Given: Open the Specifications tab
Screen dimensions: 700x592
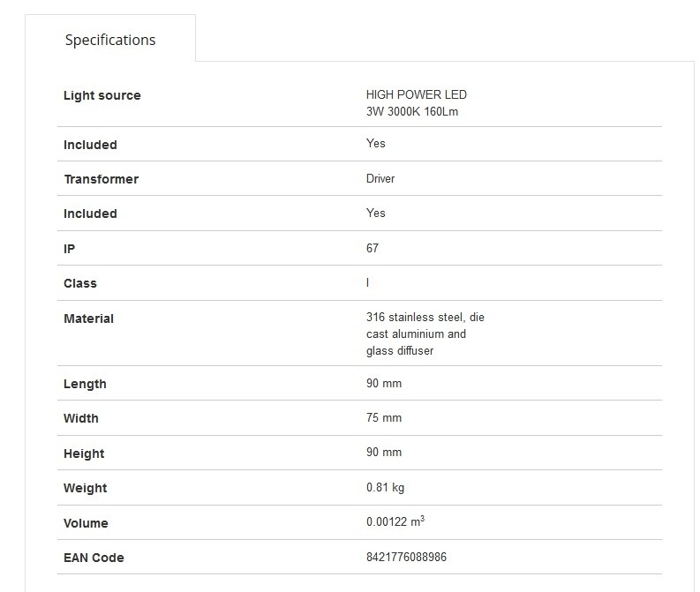Looking at the screenshot, I should click(110, 40).
